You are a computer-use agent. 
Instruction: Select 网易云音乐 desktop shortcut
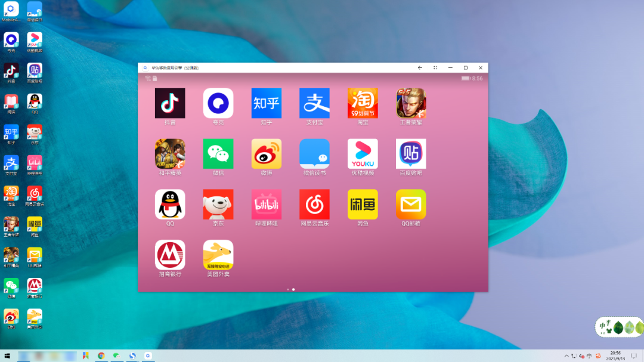point(35,196)
